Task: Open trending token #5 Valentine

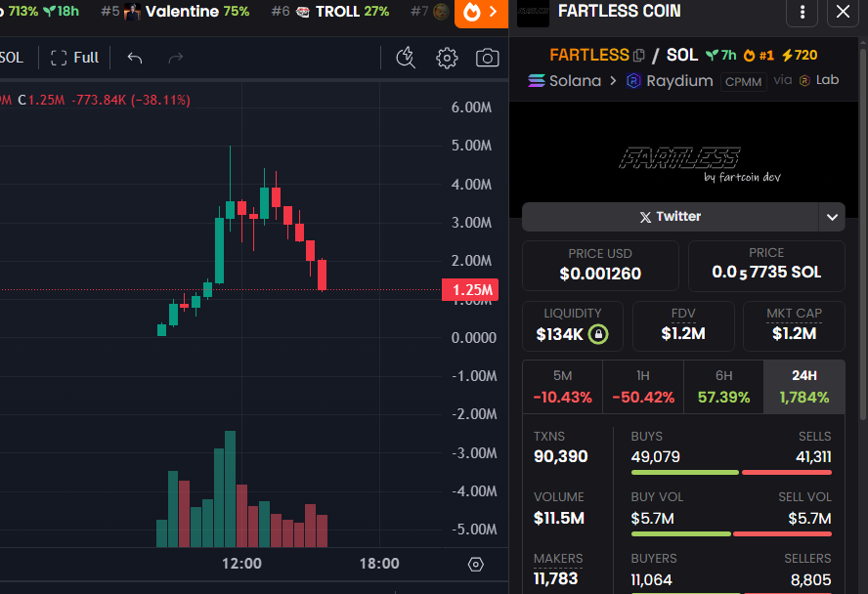Action: click(x=175, y=11)
